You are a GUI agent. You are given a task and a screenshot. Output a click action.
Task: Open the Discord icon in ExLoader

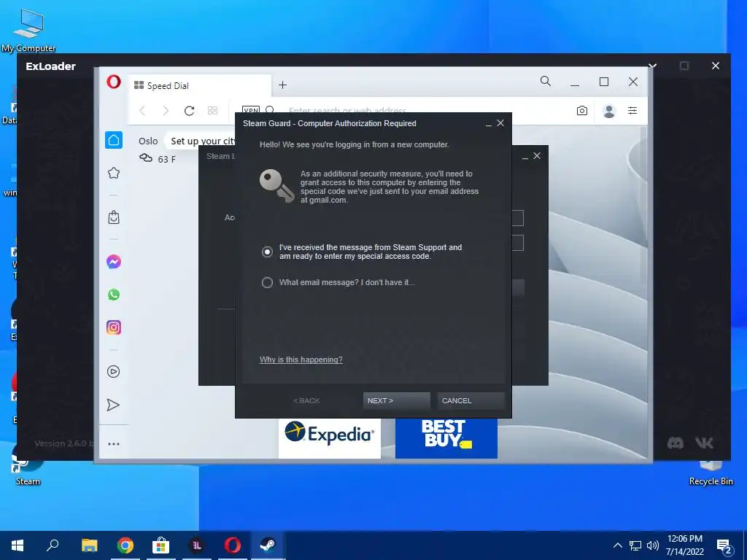(675, 443)
